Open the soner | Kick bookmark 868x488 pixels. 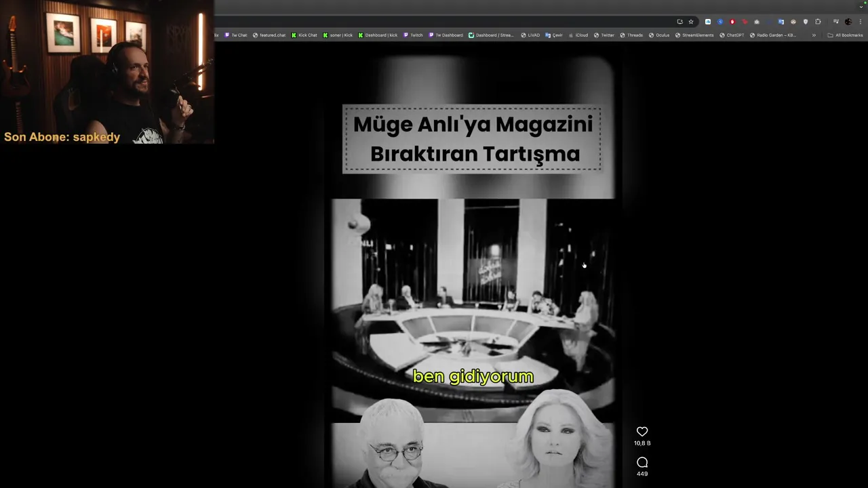click(x=338, y=35)
